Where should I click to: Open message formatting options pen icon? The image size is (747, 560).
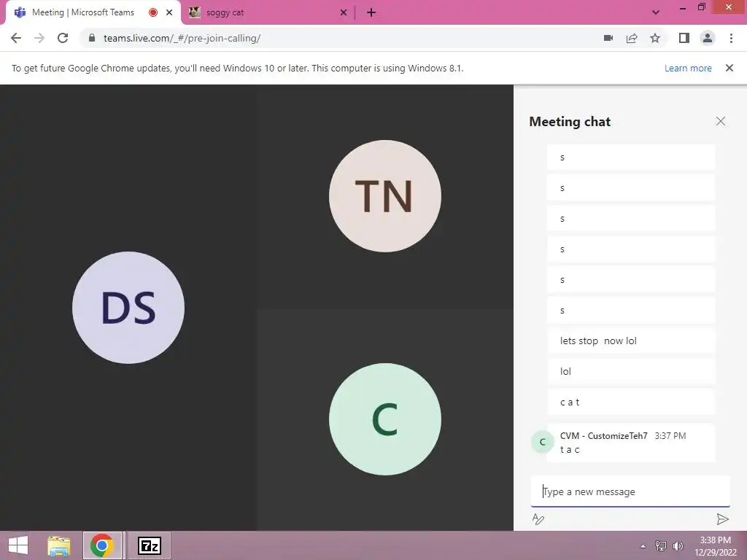click(538, 518)
